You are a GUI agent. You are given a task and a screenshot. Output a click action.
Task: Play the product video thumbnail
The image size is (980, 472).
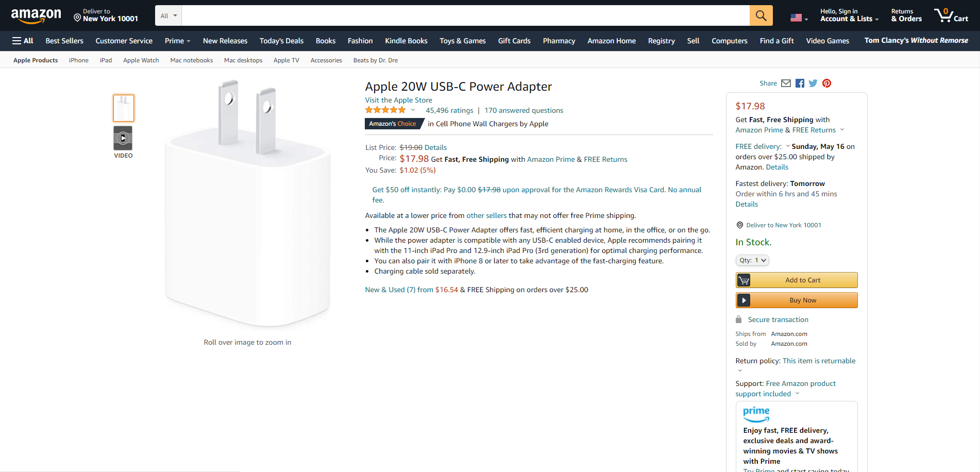tap(123, 138)
